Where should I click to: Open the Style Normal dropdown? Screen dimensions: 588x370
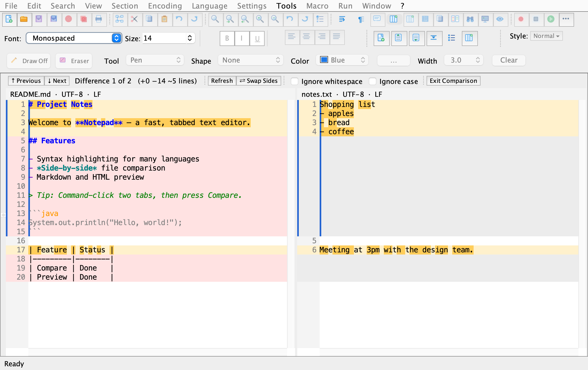tap(546, 36)
